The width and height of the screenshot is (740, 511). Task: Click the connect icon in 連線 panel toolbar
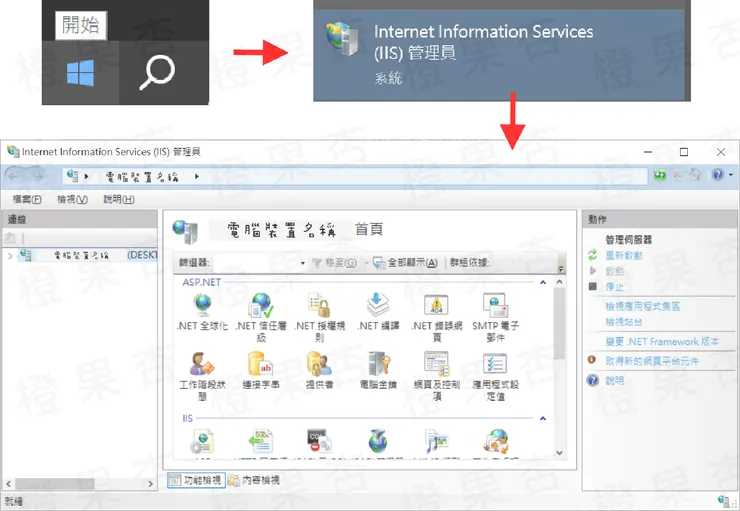pyautogui.click(x=9, y=238)
